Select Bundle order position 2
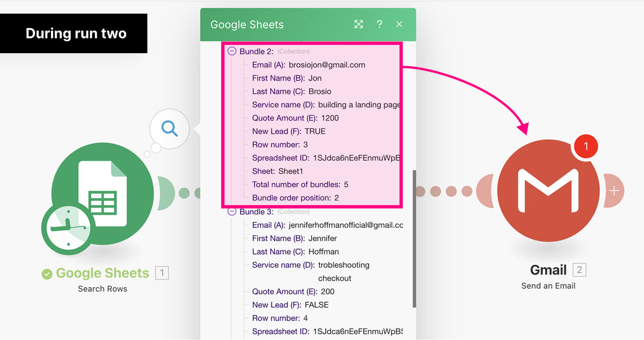The width and height of the screenshot is (644, 340). click(337, 198)
